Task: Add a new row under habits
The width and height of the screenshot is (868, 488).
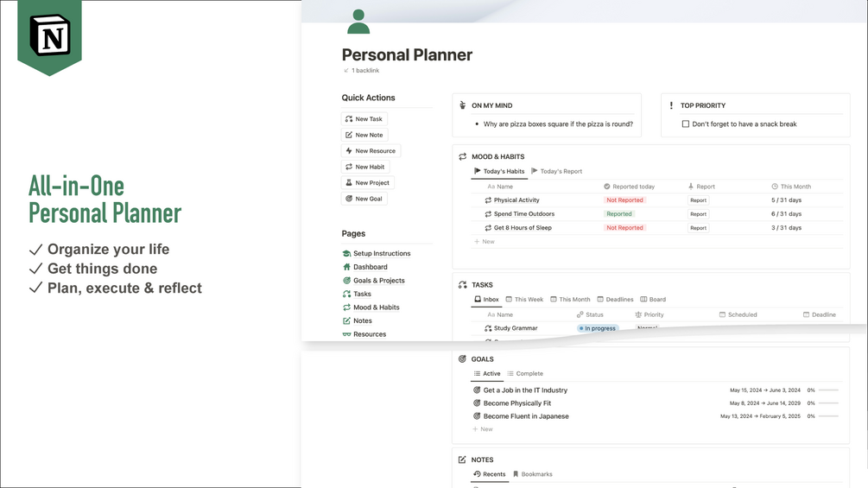Action: [485, 242]
